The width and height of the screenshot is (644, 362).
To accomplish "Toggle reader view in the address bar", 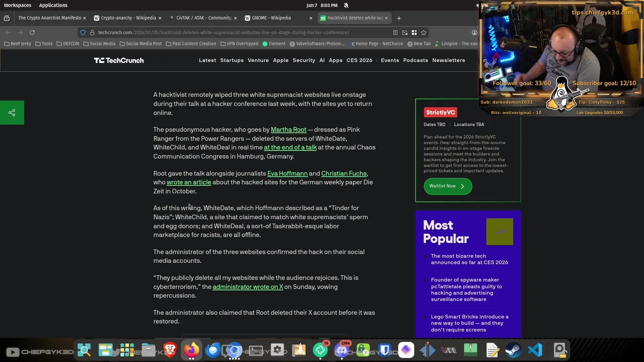I will 395,33.
